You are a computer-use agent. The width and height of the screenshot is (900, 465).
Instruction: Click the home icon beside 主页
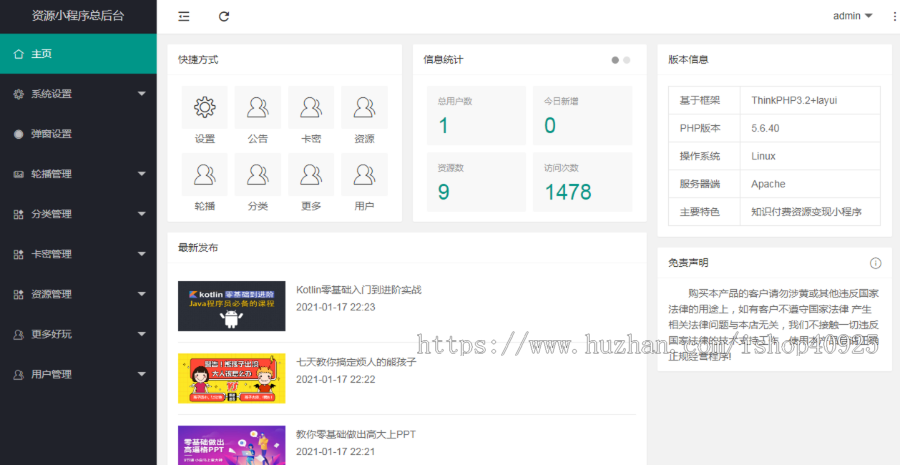tap(18, 54)
